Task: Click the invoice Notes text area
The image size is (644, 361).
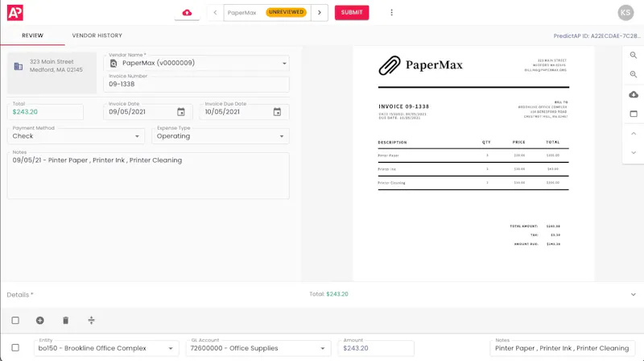Action: 148,176
